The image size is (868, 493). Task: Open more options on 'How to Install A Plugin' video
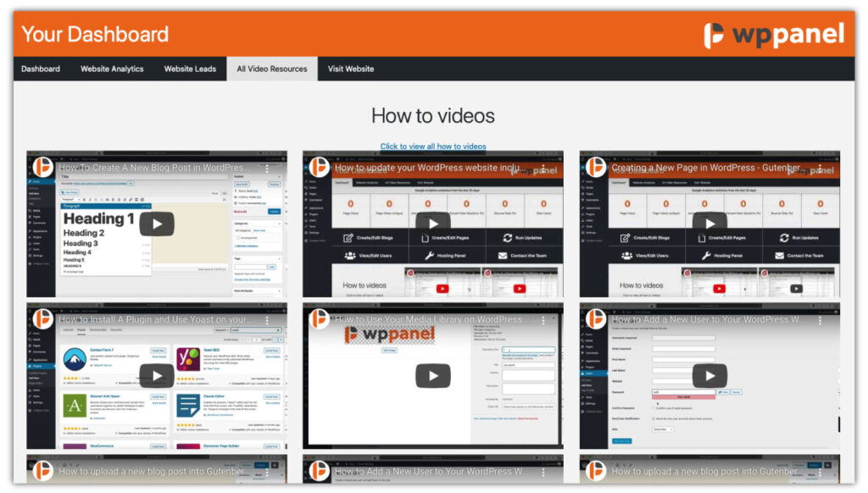point(267,320)
